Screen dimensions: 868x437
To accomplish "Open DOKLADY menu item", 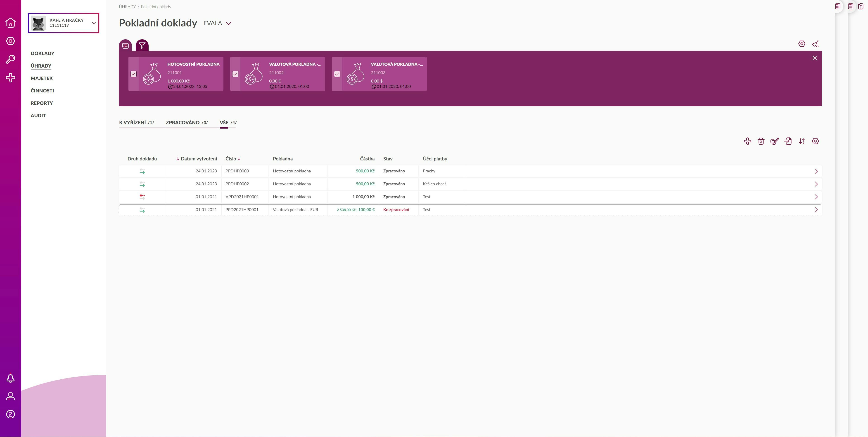I will (x=43, y=53).
